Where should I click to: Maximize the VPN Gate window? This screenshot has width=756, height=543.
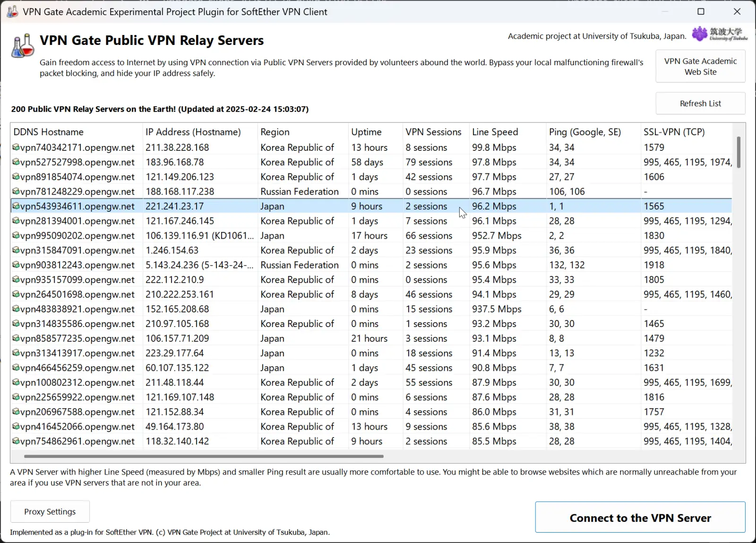pyautogui.click(x=701, y=11)
